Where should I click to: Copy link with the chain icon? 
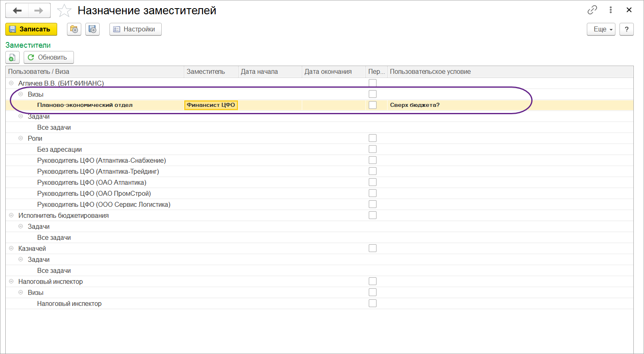tap(592, 10)
